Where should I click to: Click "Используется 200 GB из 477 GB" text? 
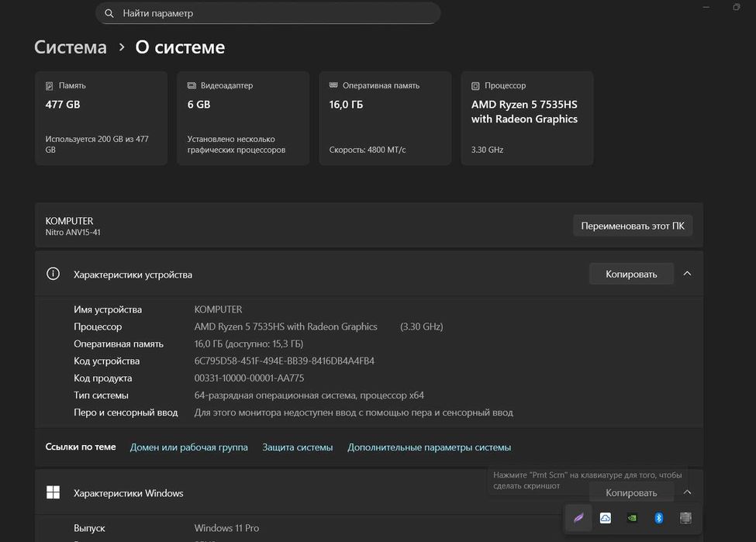coord(97,144)
